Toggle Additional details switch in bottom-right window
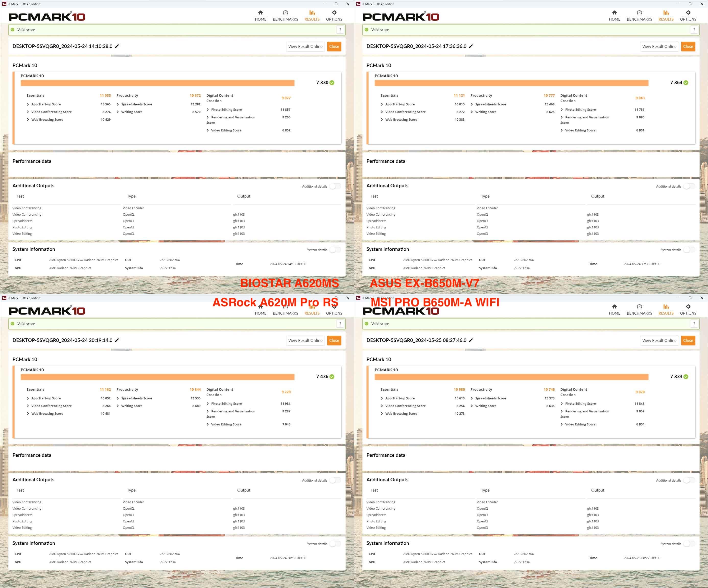 (x=689, y=480)
